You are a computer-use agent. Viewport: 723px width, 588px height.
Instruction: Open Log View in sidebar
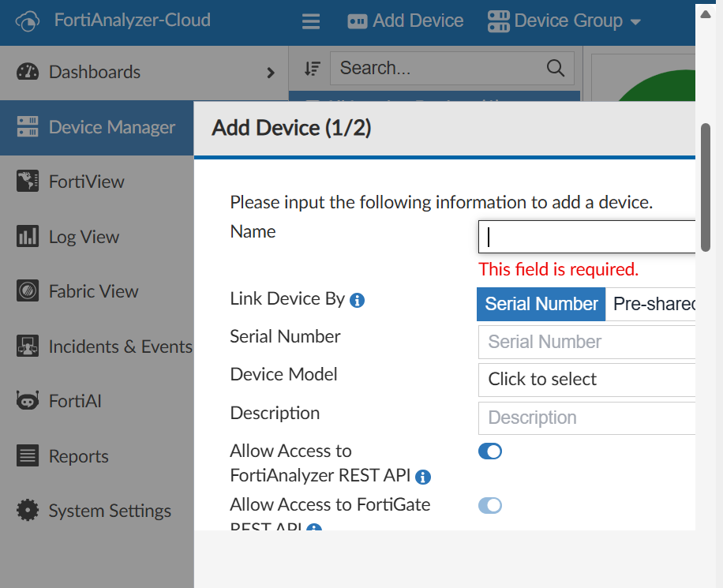[68, 237]
